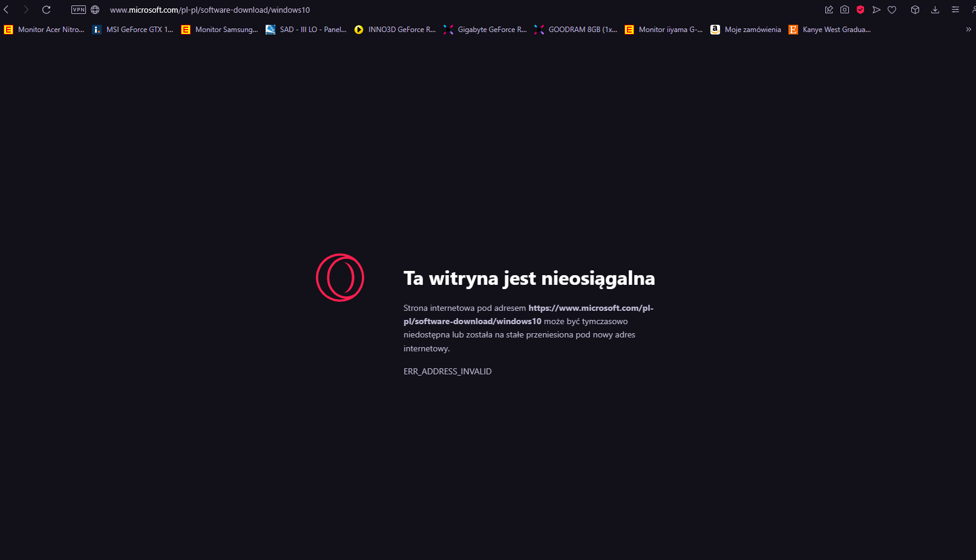This screenshot has height=560, width=976.
Task: Open Easy Setup sliders icon
Action: point(955,10)
